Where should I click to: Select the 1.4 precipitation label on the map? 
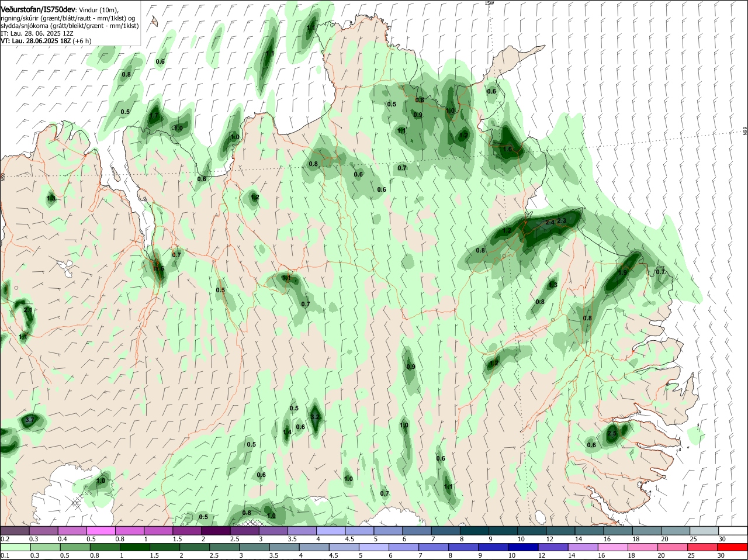[287, 433]
